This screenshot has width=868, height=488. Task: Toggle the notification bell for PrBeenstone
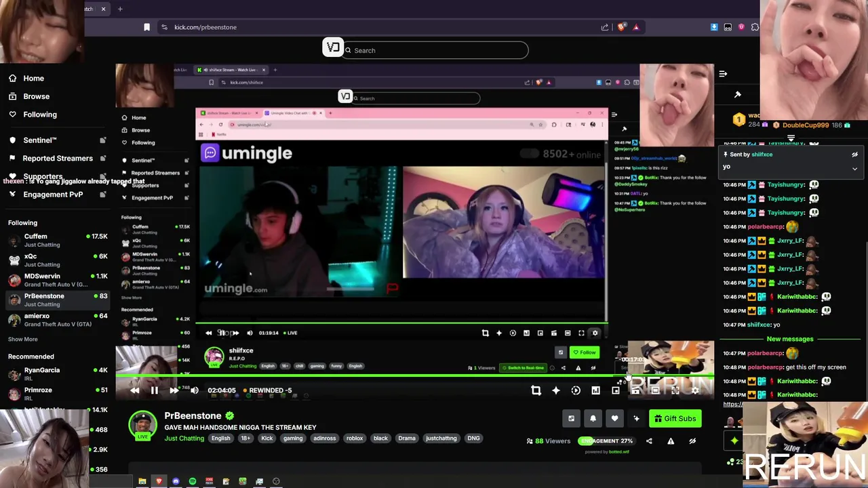[x=593, y=419]
